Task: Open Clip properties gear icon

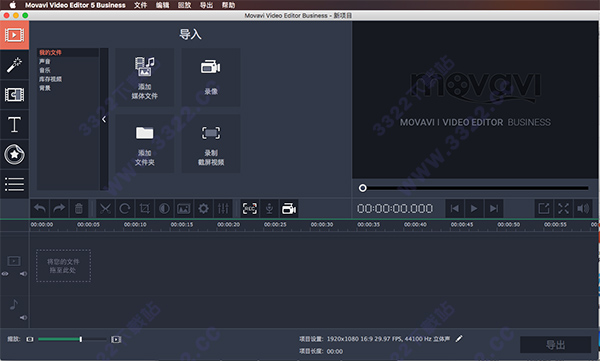Action: pos(204,209)
